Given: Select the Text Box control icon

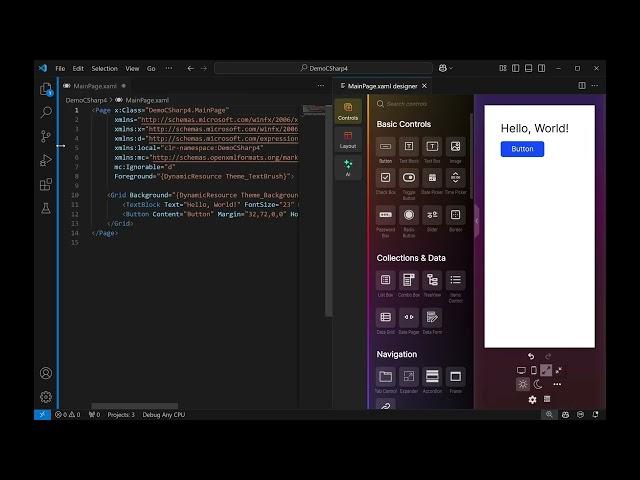Looking at the screenshot, I should click(432, 147).
